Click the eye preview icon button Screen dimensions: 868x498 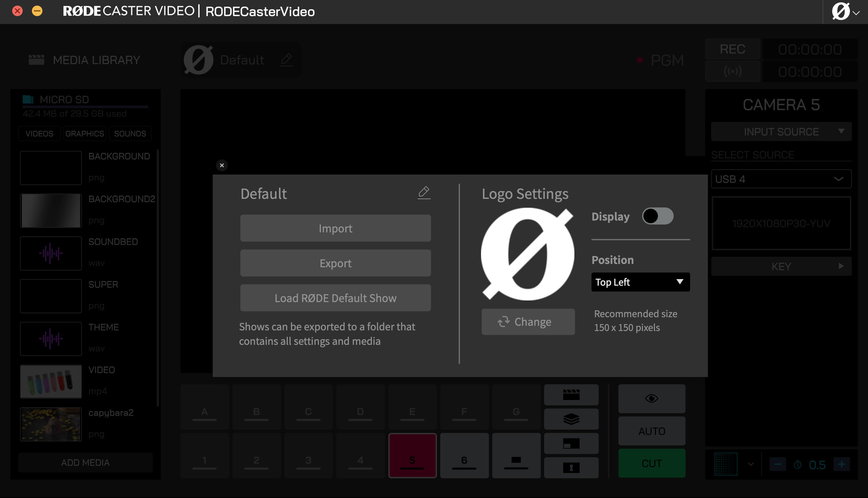pyautogui.click(x=651, y=398)
